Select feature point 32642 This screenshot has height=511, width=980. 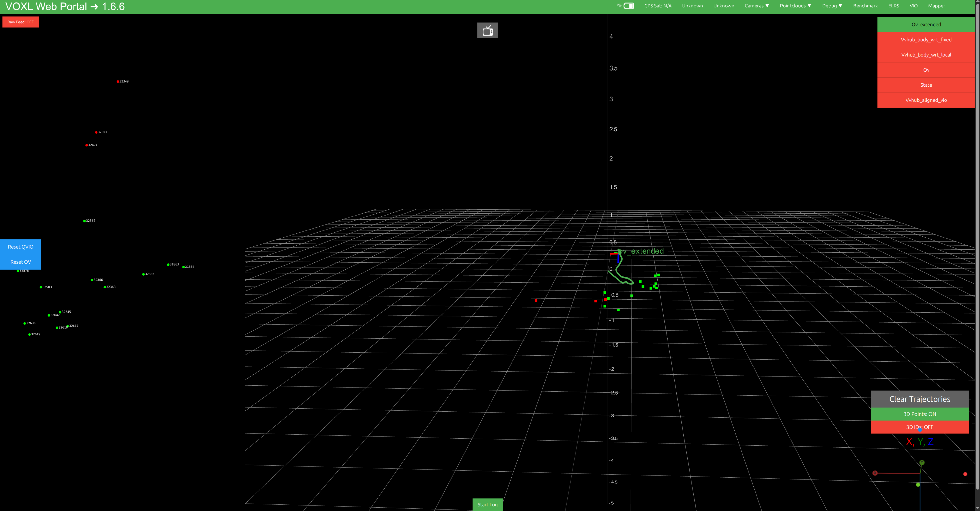49,315
